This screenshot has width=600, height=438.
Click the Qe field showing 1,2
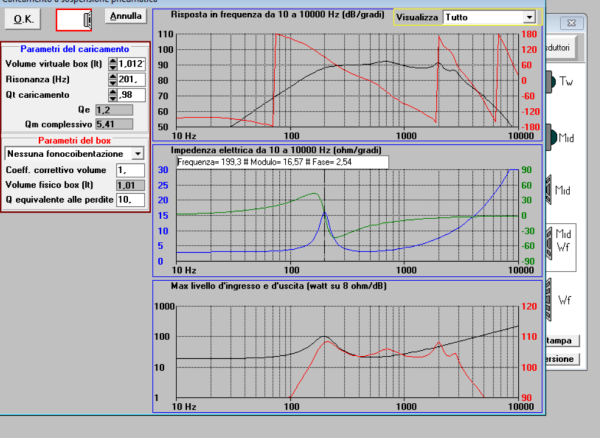(x=114, y=110)
